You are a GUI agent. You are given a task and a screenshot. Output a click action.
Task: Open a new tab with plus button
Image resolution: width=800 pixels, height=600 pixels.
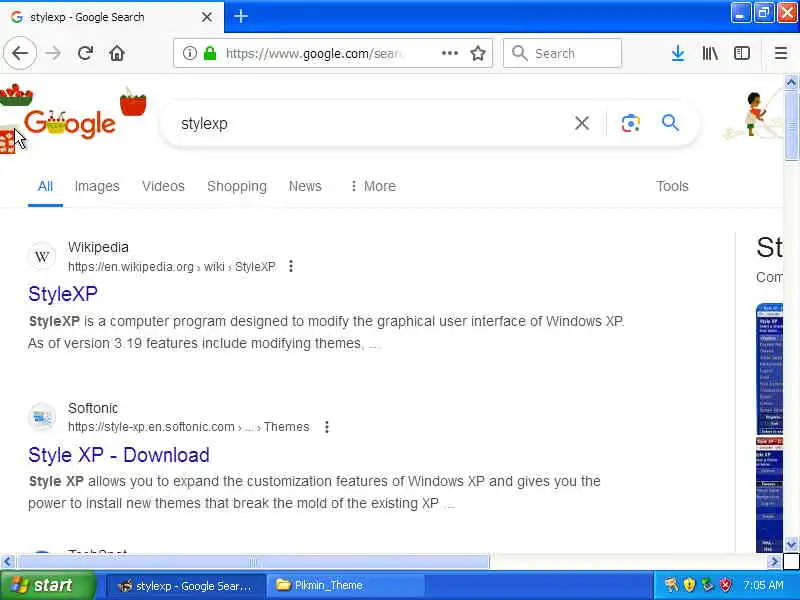point(241,16)
